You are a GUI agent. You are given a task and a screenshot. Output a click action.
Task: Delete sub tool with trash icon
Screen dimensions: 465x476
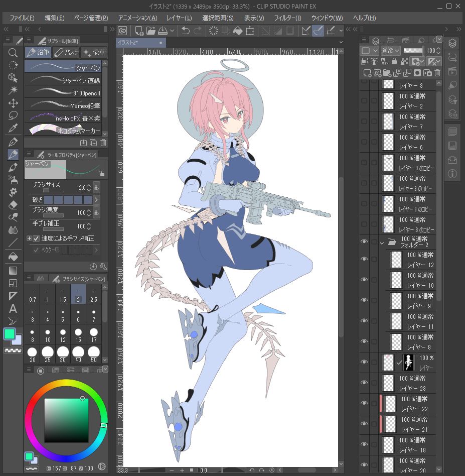(103, 143)
